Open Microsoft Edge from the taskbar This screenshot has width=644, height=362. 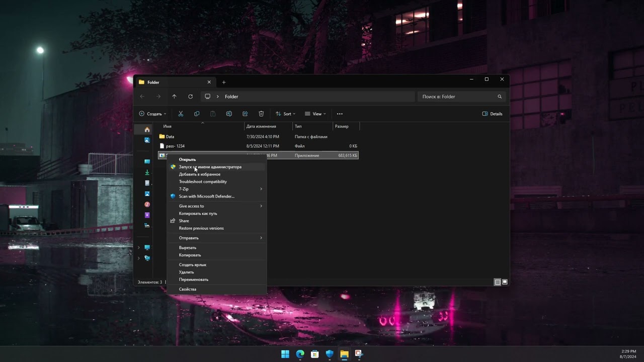300,354
